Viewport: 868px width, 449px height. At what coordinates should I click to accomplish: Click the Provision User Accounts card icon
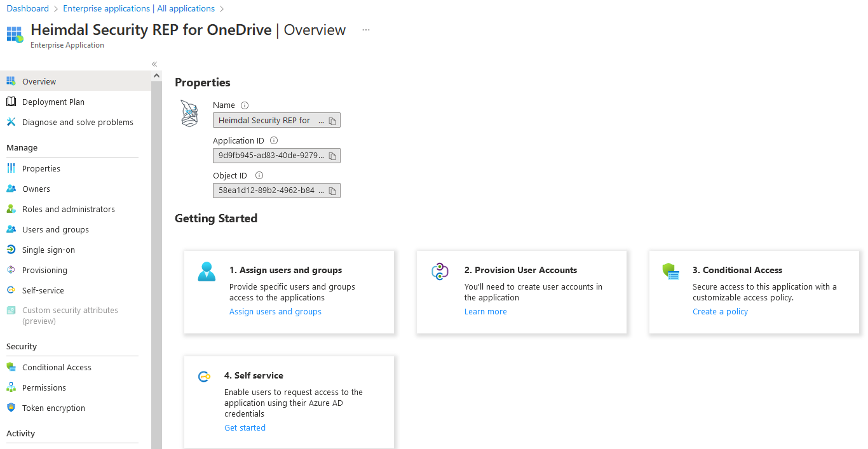coord(440,272)
